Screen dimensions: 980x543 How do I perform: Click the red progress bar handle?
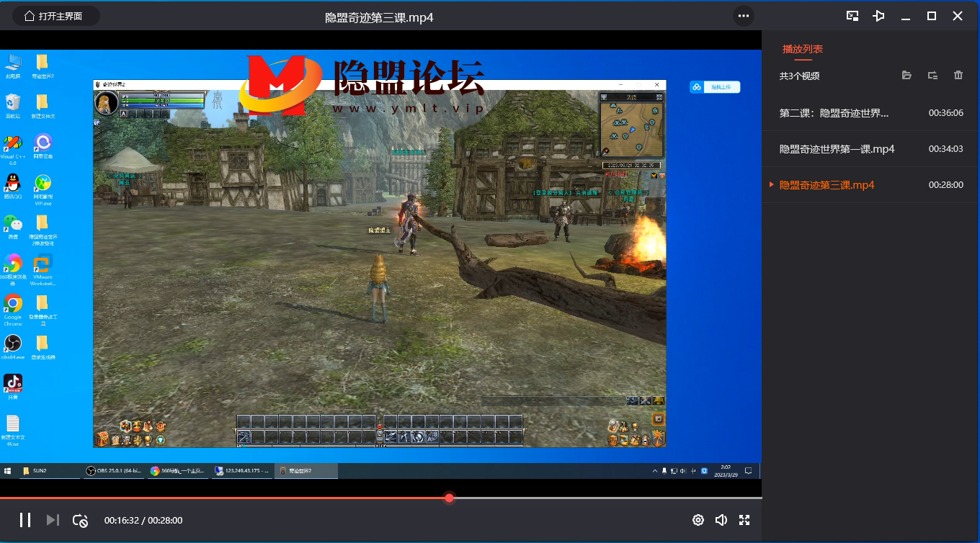pos(450,498)
